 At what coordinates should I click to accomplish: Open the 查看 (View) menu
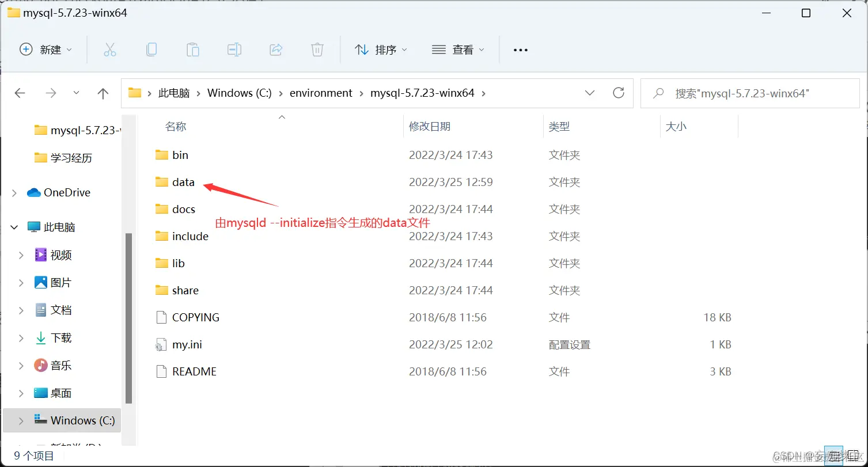[458, 50]
